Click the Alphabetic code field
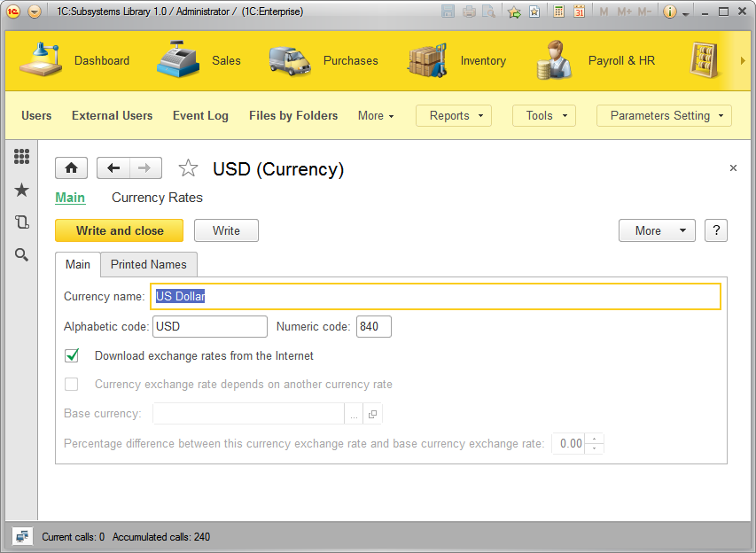The width and height of the screenshot is (756, 553). coord(210,326)
